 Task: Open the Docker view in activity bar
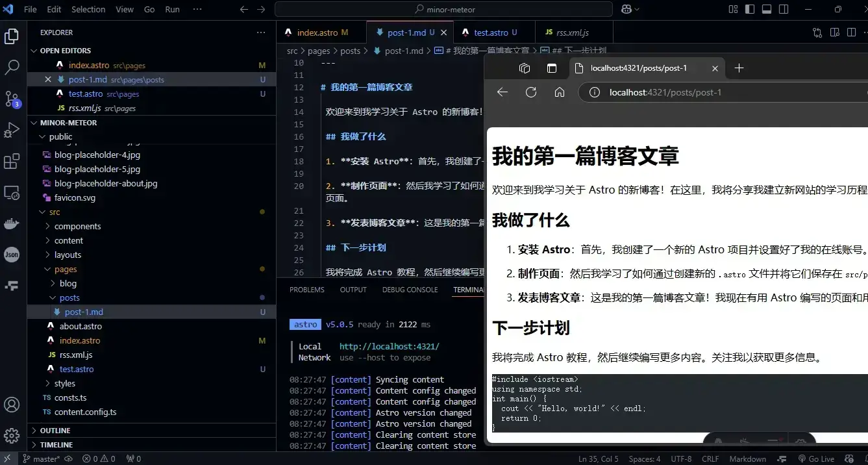point(12,223)
